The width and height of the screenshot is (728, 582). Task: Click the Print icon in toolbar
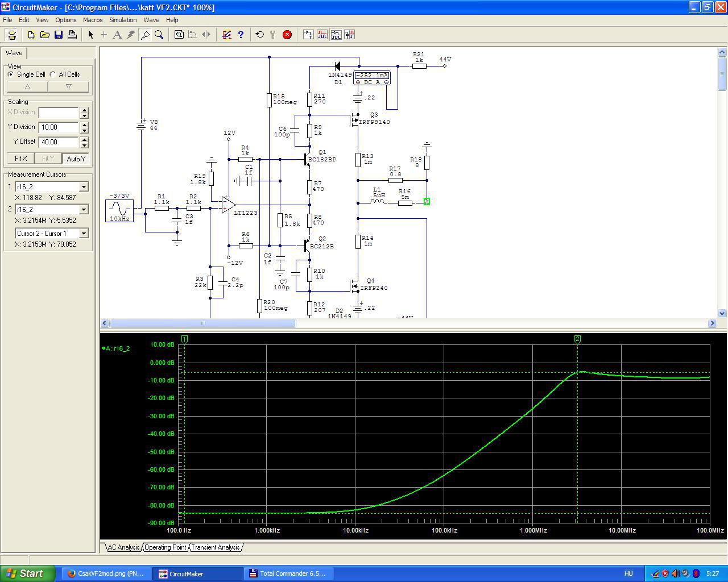(72, 35)
